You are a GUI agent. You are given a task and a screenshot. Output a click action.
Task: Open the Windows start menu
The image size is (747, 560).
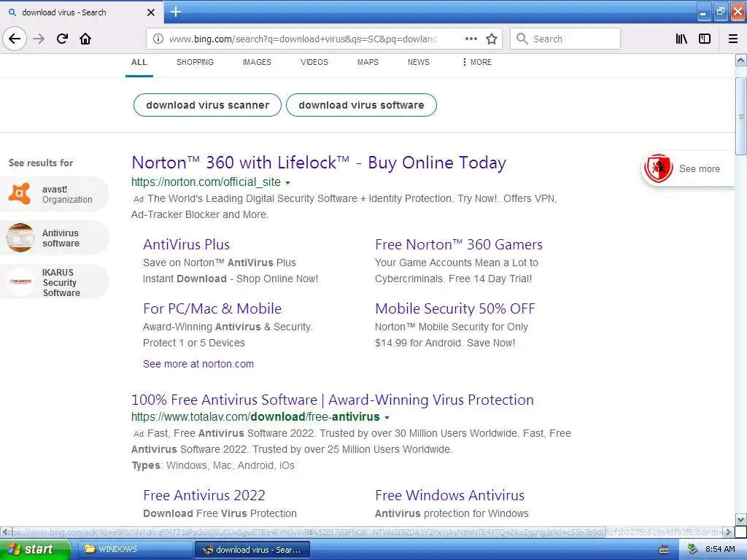35,549
